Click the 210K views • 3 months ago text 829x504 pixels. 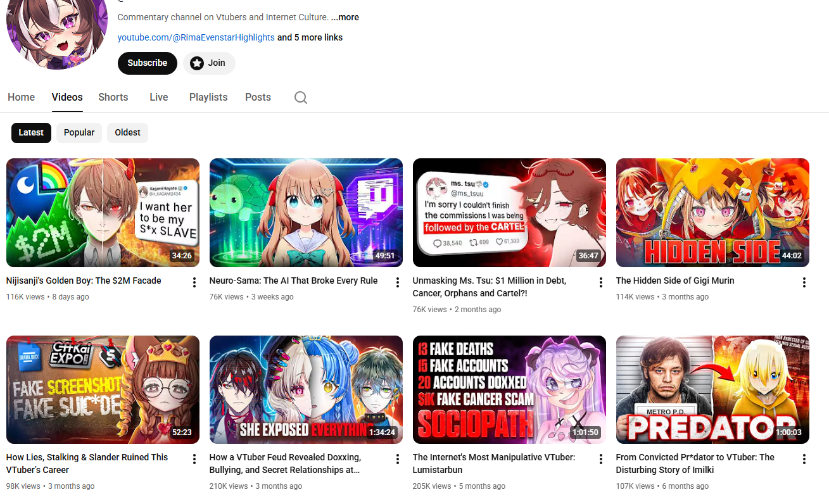point(256,486)
